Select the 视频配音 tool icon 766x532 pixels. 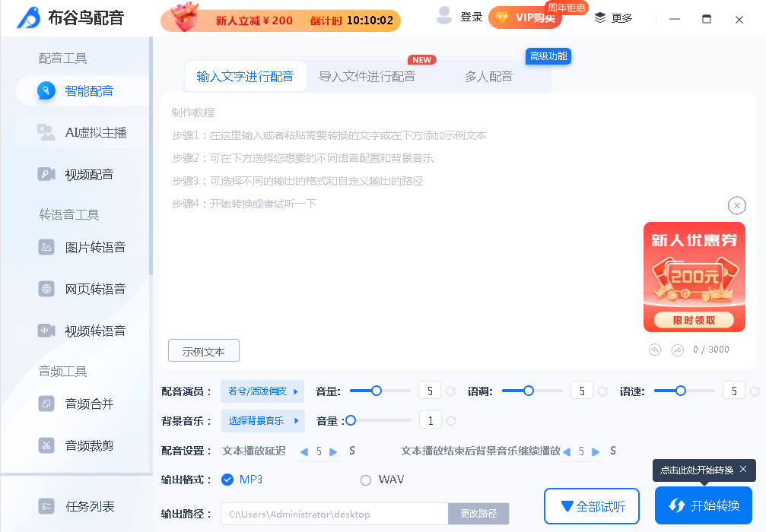click(46, 174)
